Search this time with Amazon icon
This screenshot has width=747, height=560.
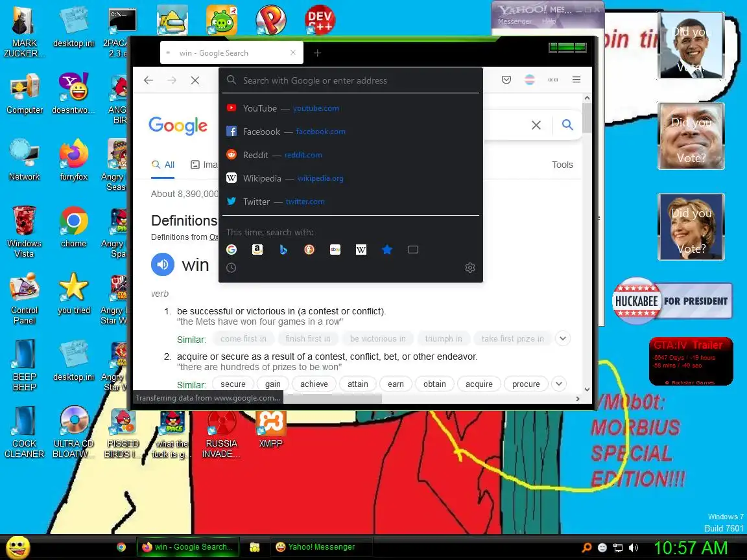257,250
